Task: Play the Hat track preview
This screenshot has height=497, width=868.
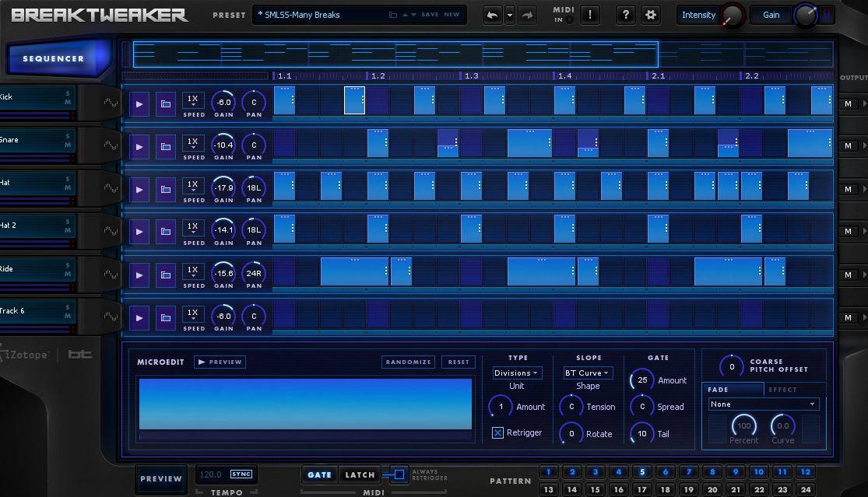Action: pos(139,189)
